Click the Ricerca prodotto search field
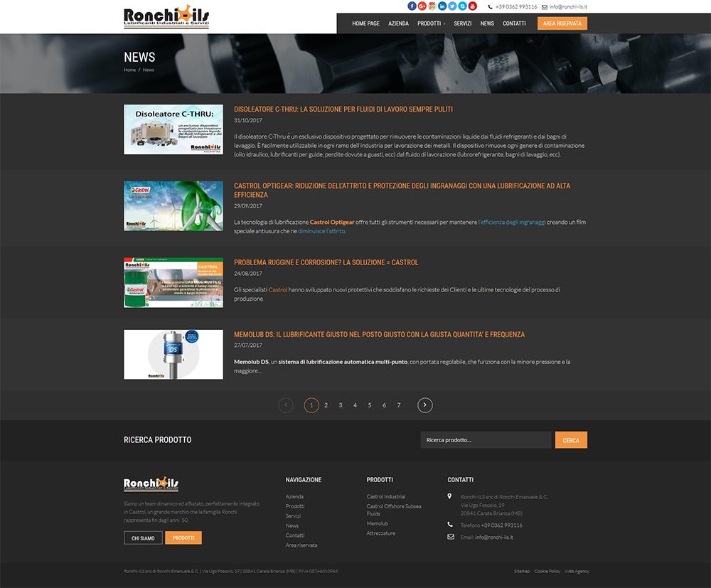The image size is (711, 588). click(486, 440)
